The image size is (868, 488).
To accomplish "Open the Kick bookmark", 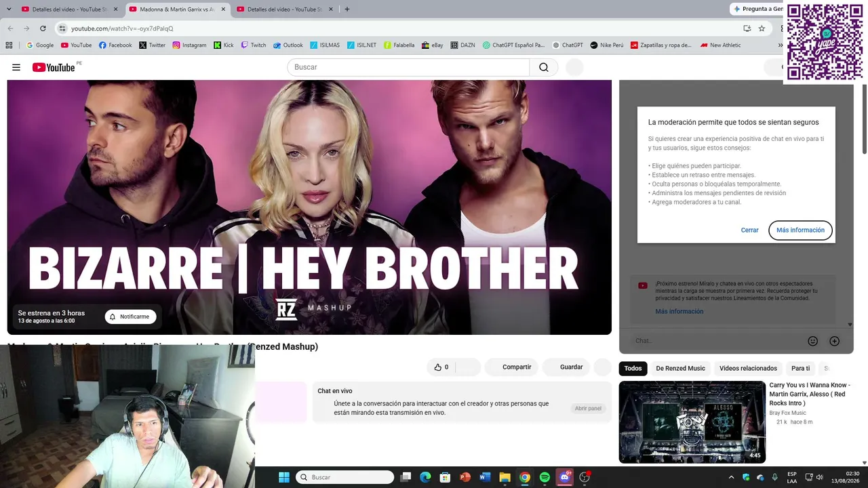I will (x=223, y=45).
